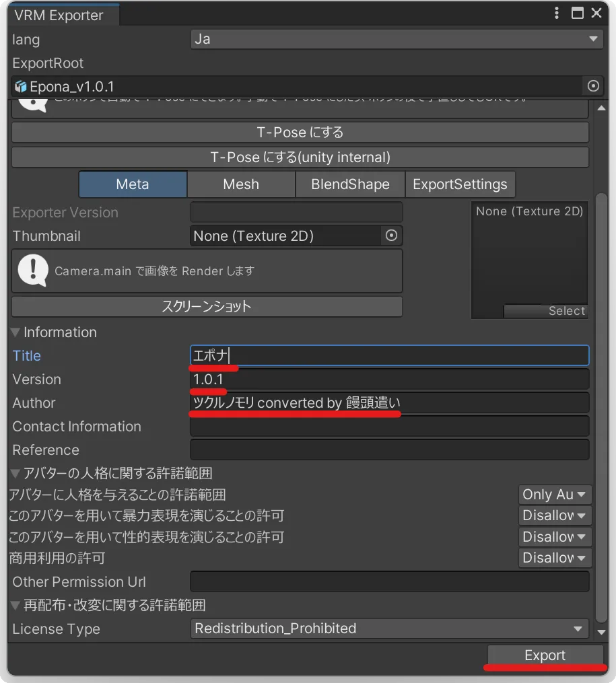Maximize the VRM Exporter window

(x=577, y=13)
